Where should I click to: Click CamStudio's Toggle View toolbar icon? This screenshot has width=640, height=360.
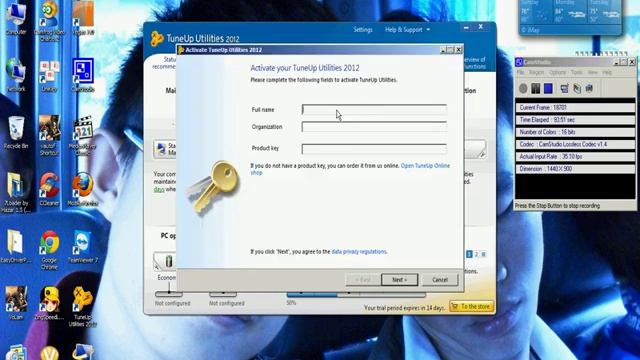point(564,89)
